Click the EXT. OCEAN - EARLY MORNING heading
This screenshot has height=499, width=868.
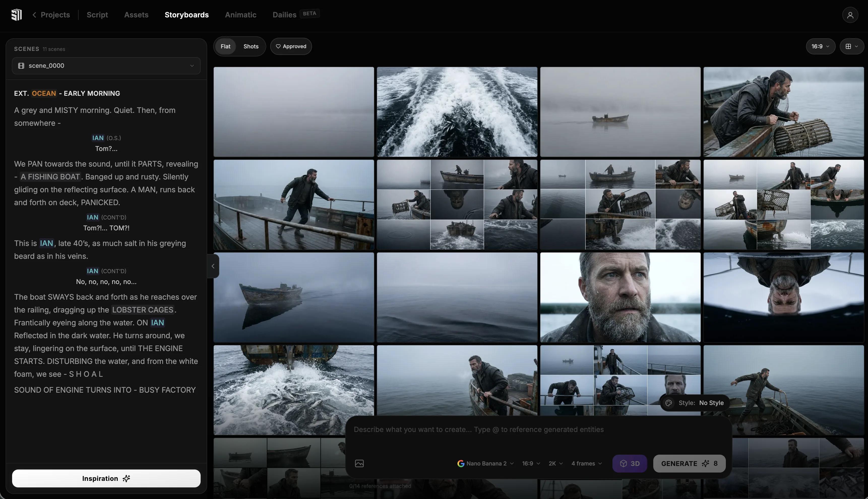pos(67,93)
